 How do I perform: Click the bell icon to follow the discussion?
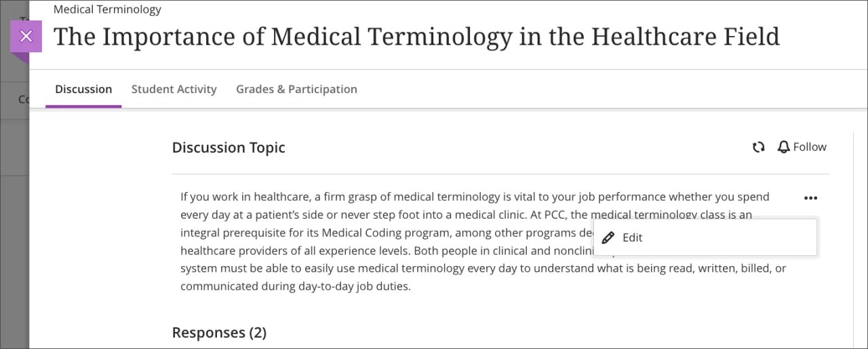tap(784, 147)
